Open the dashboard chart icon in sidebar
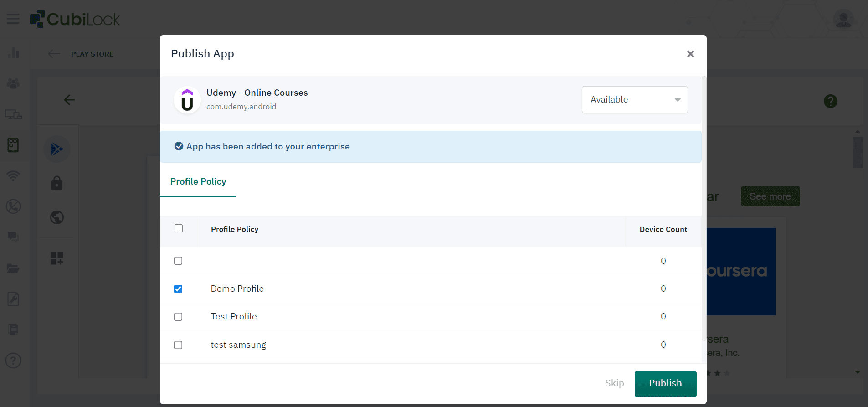 point(13,53)
